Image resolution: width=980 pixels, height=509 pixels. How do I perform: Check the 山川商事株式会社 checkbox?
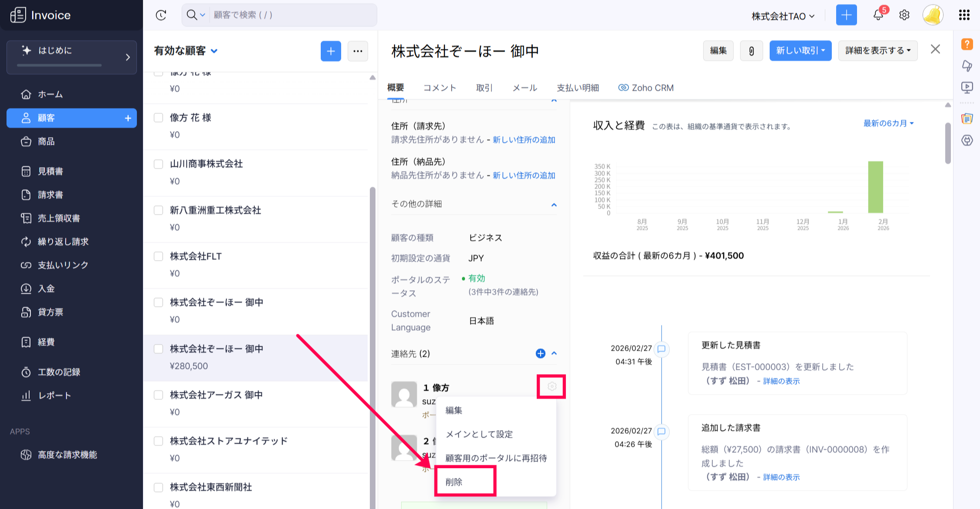click(x=159, y=164)
